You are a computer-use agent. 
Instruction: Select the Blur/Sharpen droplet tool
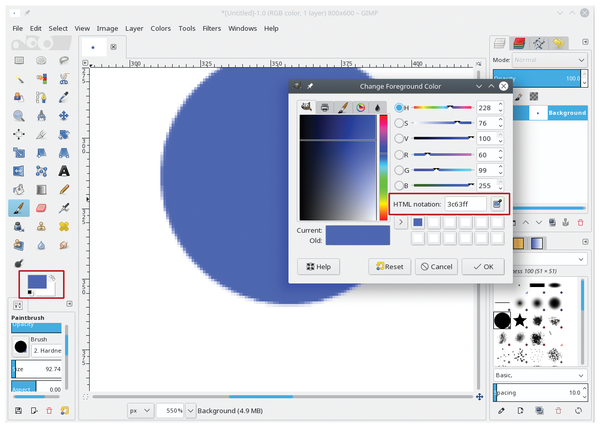pos(41,245)
